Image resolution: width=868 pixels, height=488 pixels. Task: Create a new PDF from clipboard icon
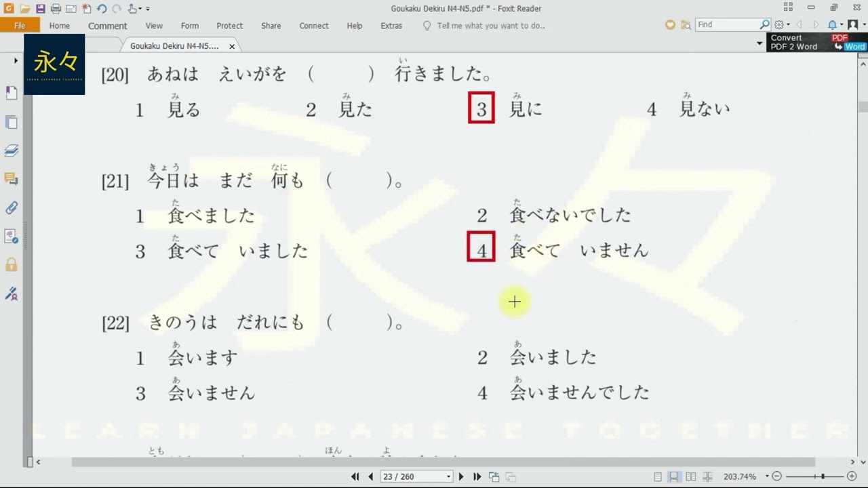86,9
